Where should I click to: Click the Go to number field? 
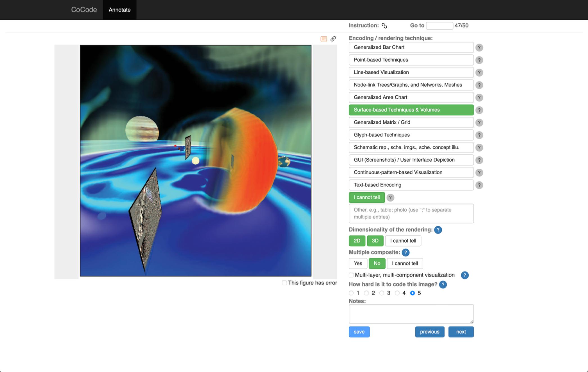coord(439,26)
